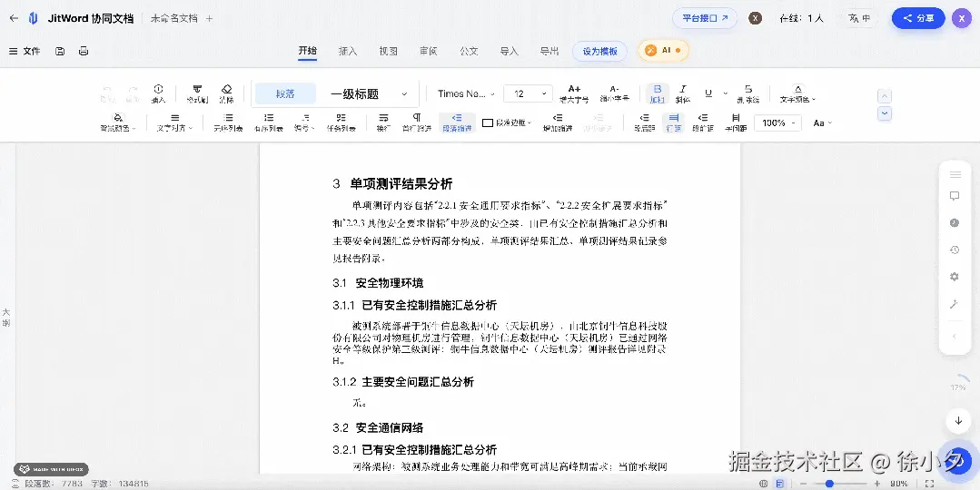Screen dimensions: 980x490
Task: Toggle italic (斜体) formatting
Action: [683, 93]
